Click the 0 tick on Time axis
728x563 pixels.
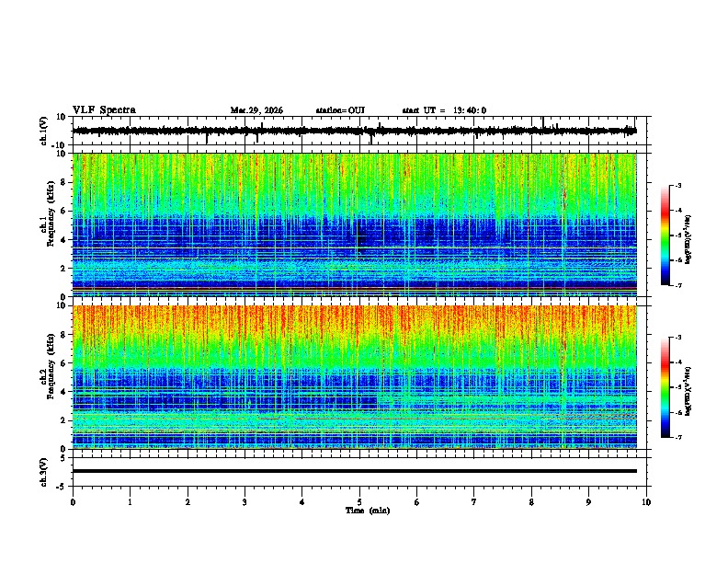pyautogui.click(x=73, y=502)
